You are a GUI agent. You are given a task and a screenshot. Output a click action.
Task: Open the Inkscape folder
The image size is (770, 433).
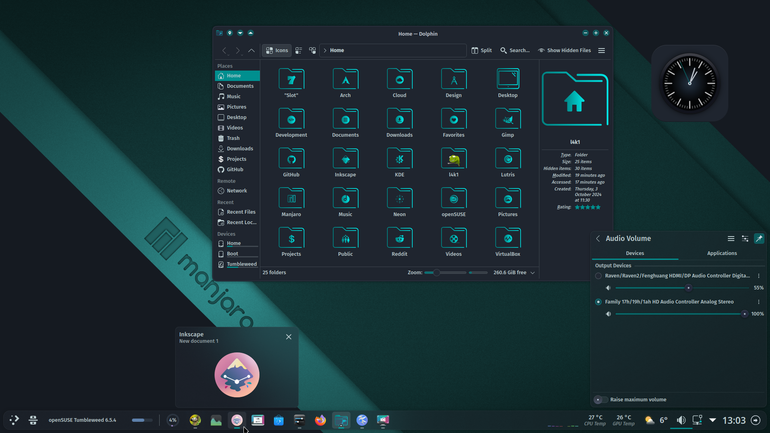click(x=345, y=162)
